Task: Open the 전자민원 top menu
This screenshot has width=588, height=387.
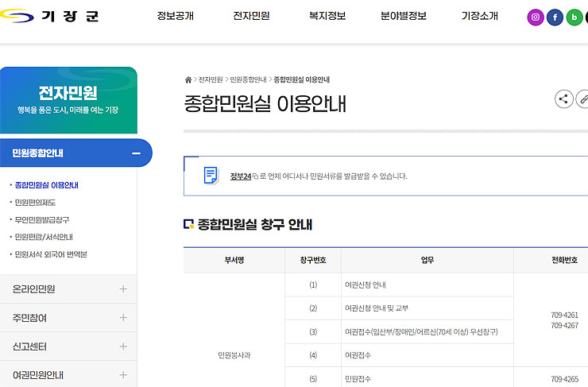Action: coord(251,16)
